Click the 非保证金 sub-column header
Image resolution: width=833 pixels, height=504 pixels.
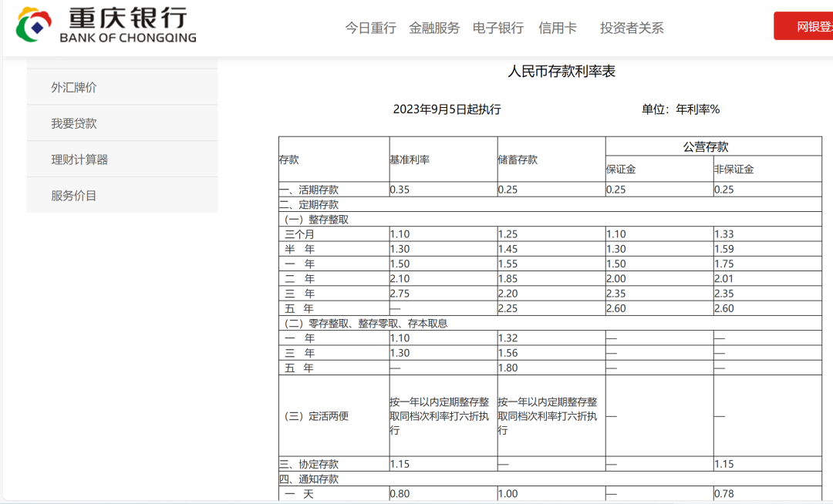tap(734, 169)
